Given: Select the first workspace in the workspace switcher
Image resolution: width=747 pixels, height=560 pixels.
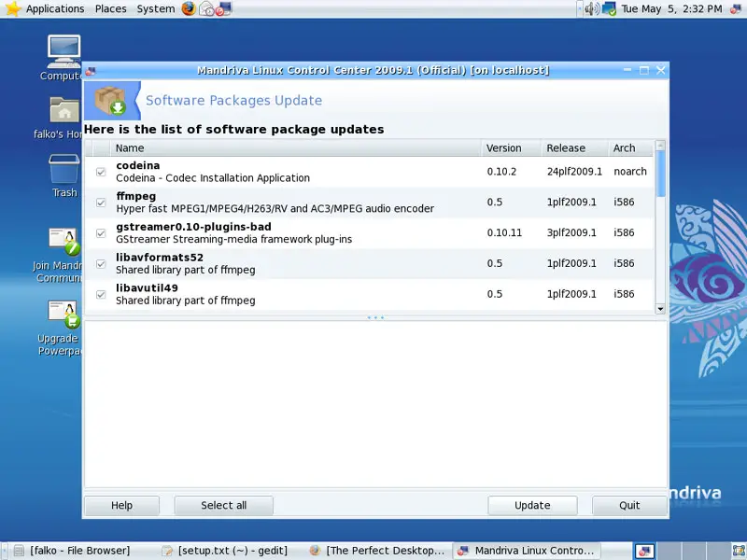Looking at the screenshot, I should click(x=644, y=551).
